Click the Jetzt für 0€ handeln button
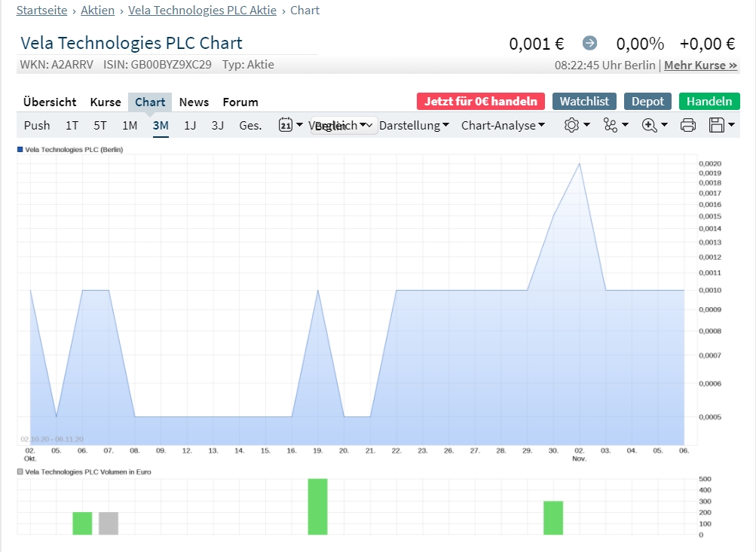The height and width of the screenshot is (552, 756). tap(480, 101)
